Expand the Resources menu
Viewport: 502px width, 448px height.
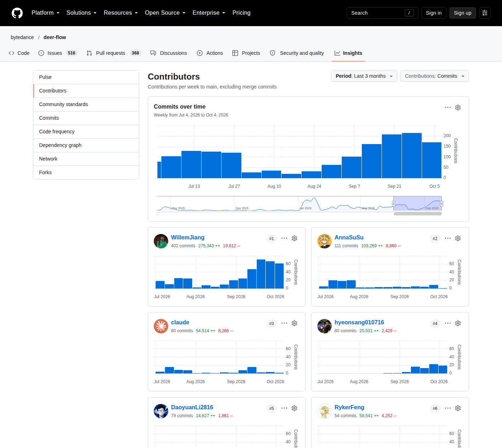coord(121,13)
